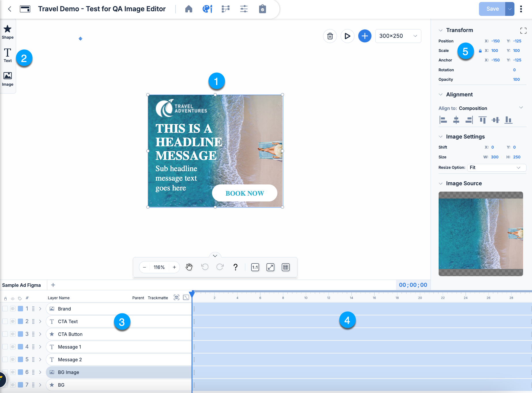Open the three-dot more options menu
Screen dimensions: 532x393
click(x=521, y=9)
